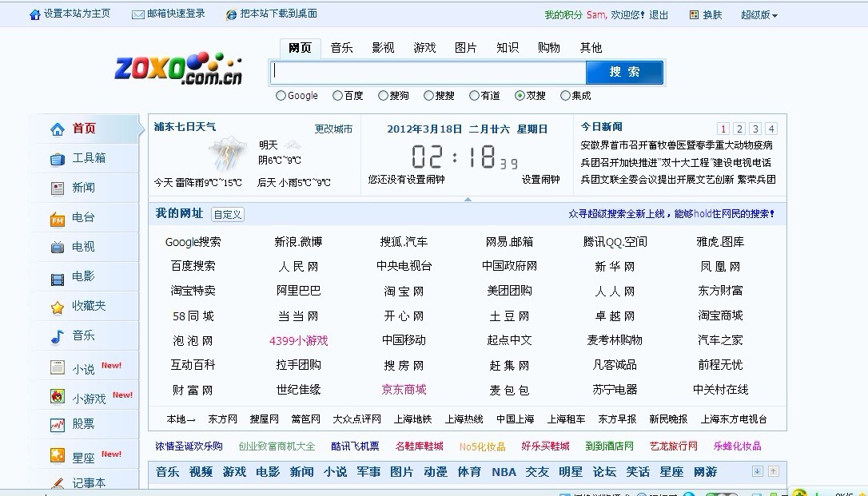Go to news page 2

click(739, 129)
